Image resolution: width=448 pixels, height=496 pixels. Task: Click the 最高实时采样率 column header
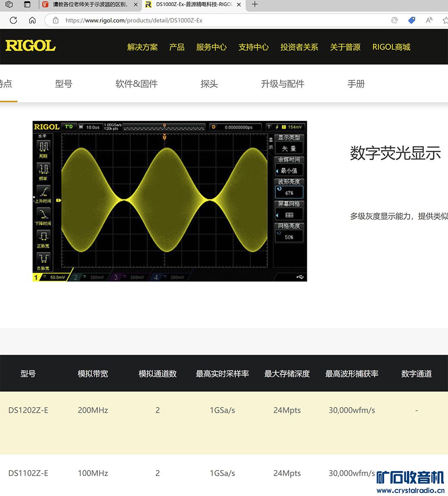coord(222,374)
